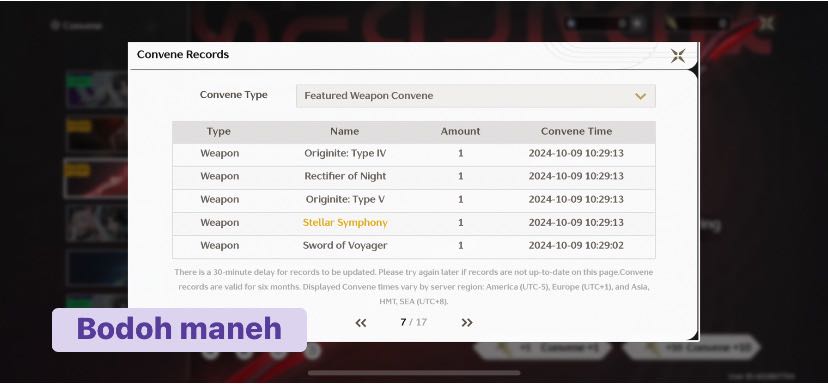Select the fourth banner thumbnail with white character
828x384 pixels.
[x=97, y=223]
